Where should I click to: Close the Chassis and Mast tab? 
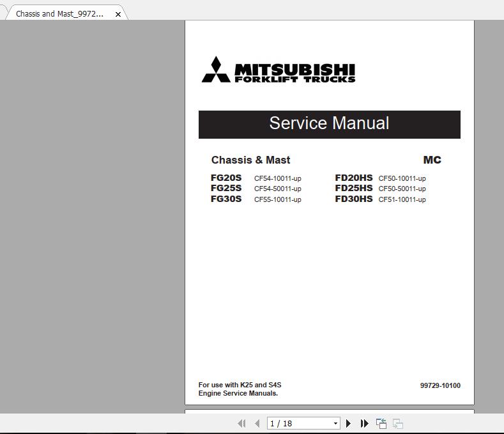[118, 14]
